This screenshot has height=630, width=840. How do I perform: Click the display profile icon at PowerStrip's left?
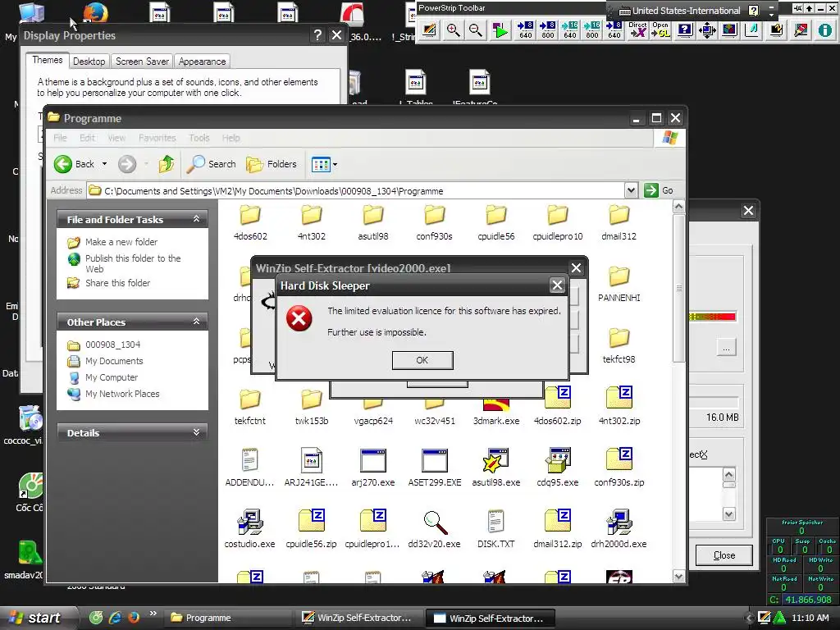pos(429,30)
